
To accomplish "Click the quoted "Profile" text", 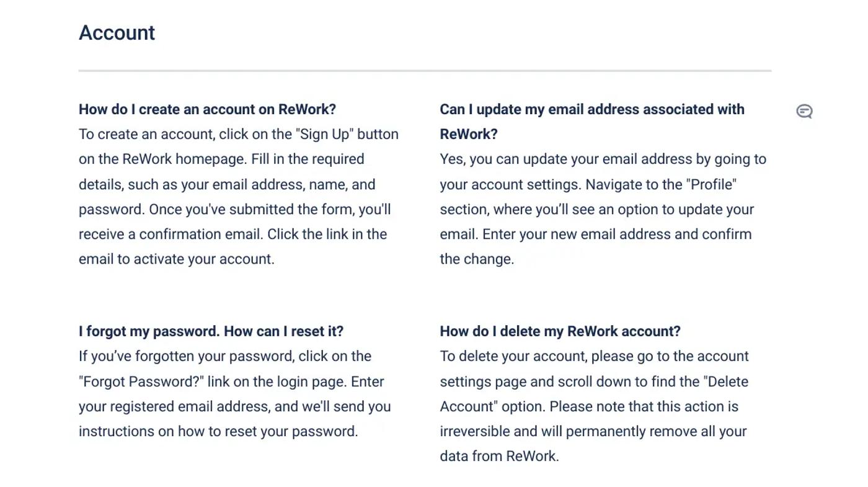I will pyautogui.click(x=706, y=184).
